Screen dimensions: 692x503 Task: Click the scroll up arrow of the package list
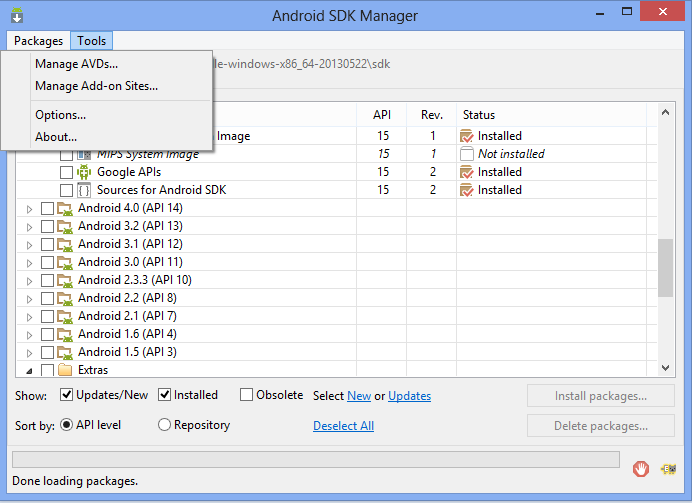tap(666, 113)
